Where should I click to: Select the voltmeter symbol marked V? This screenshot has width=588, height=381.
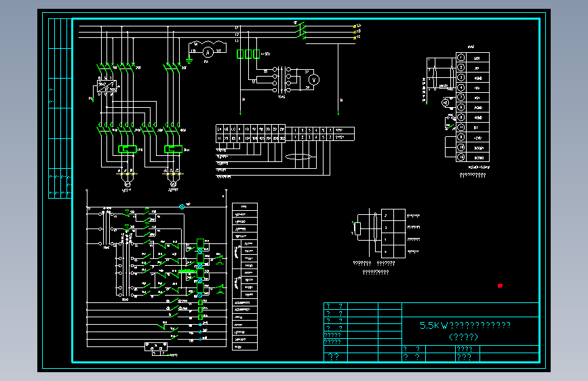[x=314, y=80]
